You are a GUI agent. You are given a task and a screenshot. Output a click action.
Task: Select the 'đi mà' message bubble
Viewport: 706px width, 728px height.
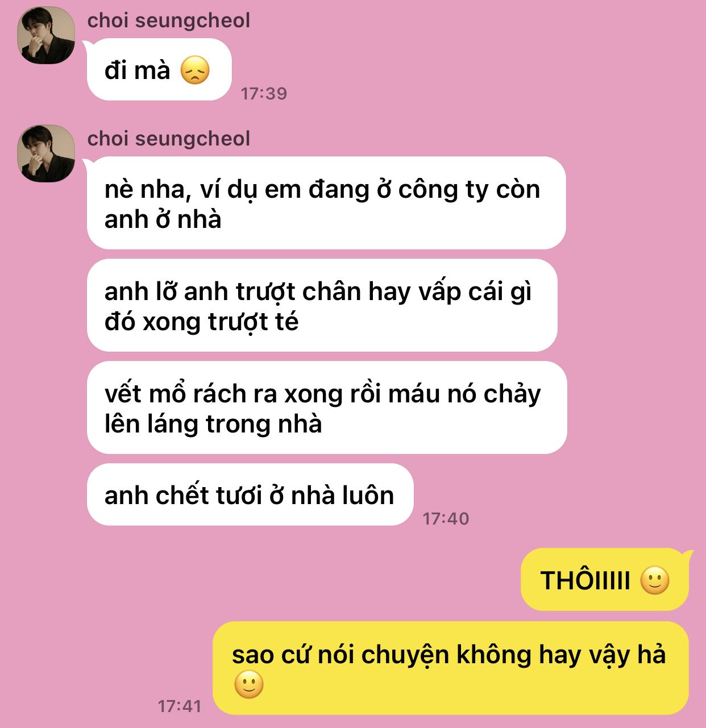point(159,69)
